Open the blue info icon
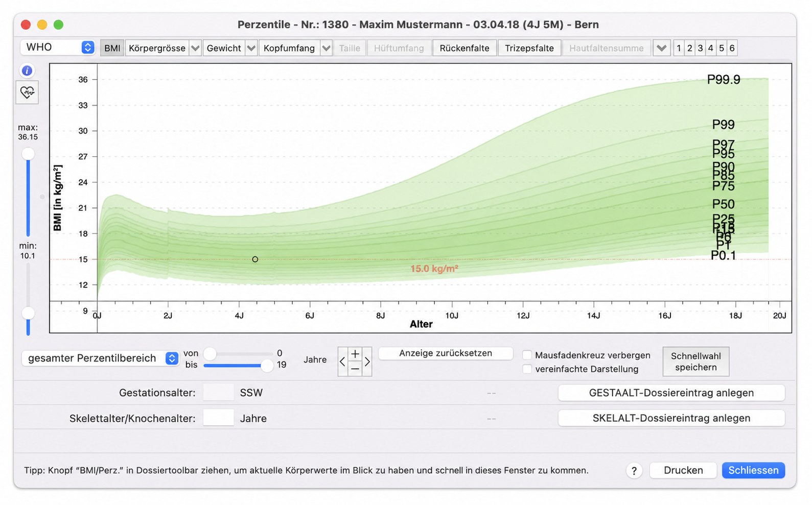 coord(27,70)
